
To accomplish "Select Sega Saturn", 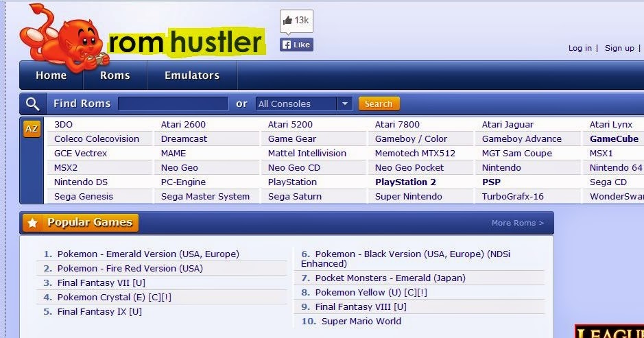I will tap(295, 196).
